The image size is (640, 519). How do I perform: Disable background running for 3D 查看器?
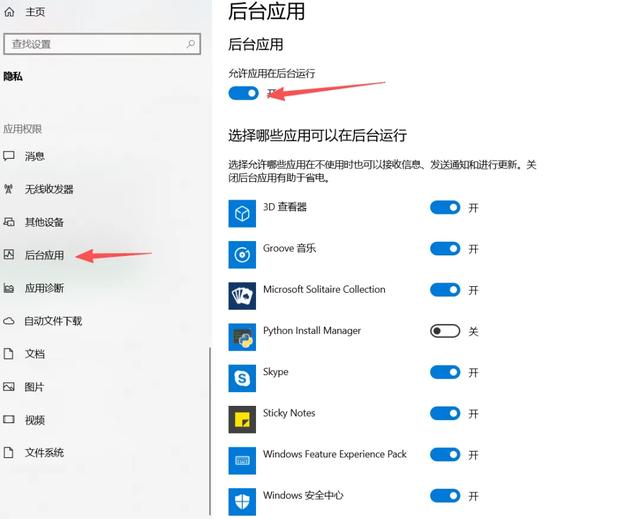[x=445, y=208]
